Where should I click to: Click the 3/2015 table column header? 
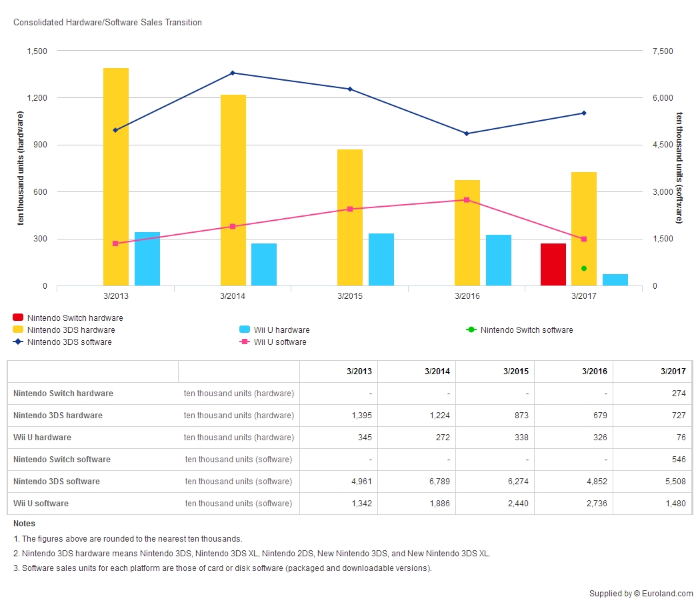click(x=495, y=372)
